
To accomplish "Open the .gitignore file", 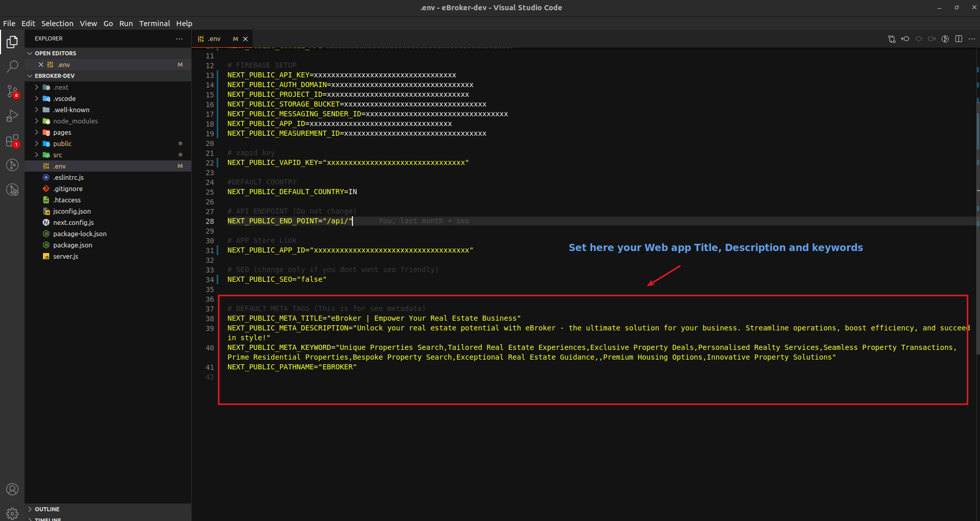I will [x=108, y=189].
